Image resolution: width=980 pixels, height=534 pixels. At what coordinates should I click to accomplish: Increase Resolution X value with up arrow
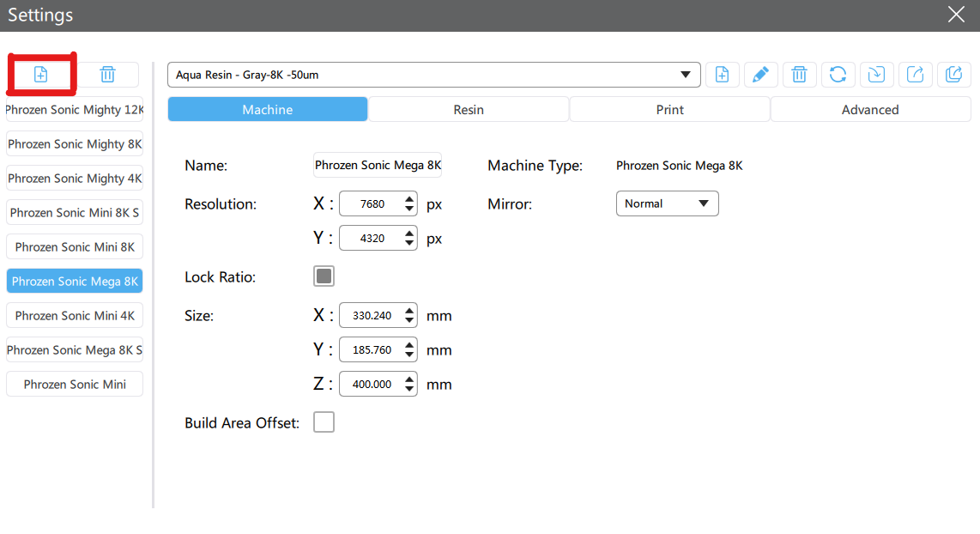coord(409,199)
